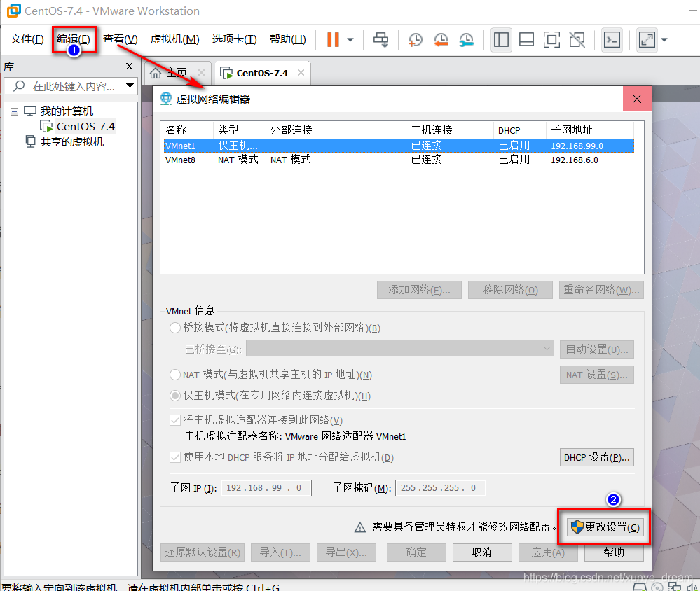
Task: Open the library search dropdown arrow
Action: coord(130,85)
